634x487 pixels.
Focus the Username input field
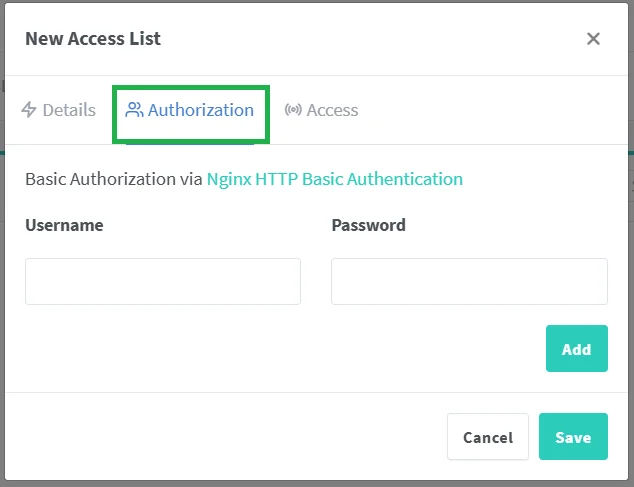163,282
